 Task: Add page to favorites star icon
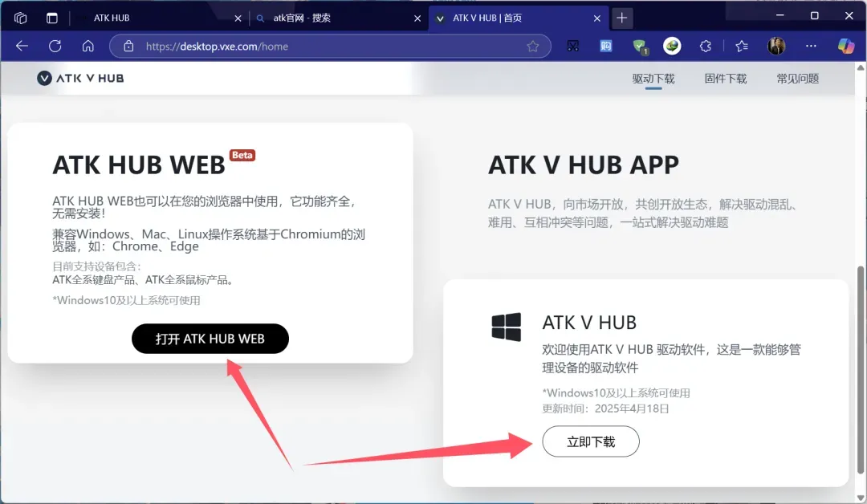(532, 46)
